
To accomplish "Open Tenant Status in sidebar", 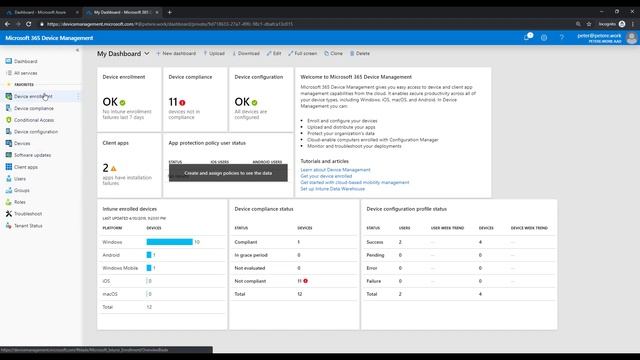I will tap(28, 226).
